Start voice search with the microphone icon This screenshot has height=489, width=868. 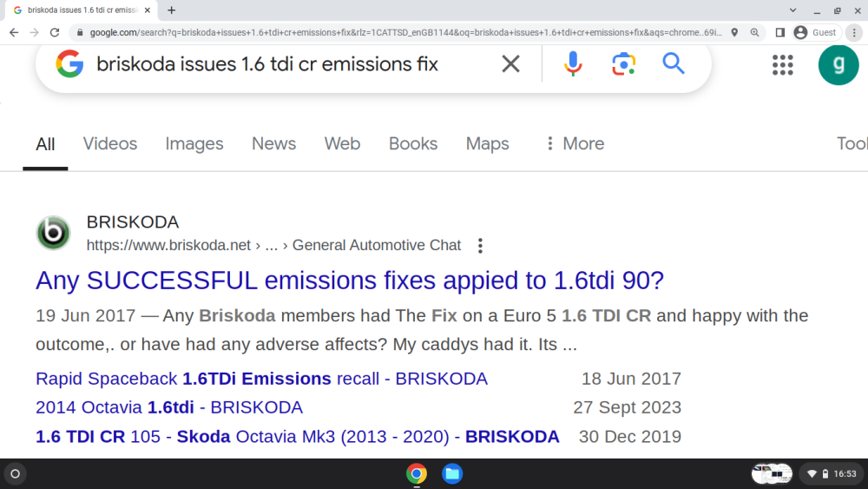pyautogui.click(x=573, y=64)
